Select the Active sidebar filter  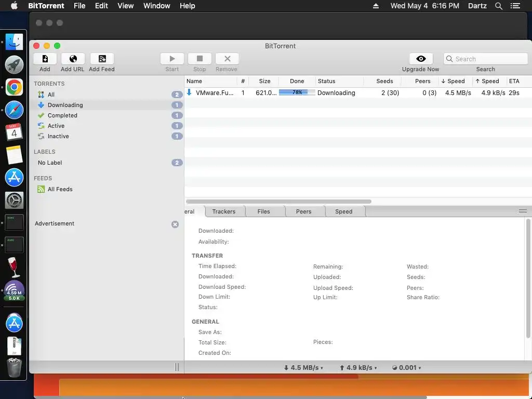[x=107, y=126]
